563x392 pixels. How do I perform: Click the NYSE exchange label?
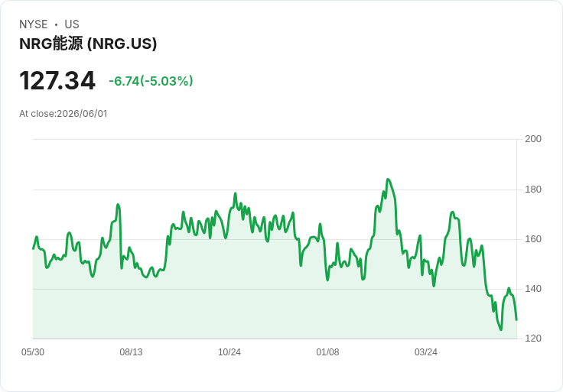[34, 24]
